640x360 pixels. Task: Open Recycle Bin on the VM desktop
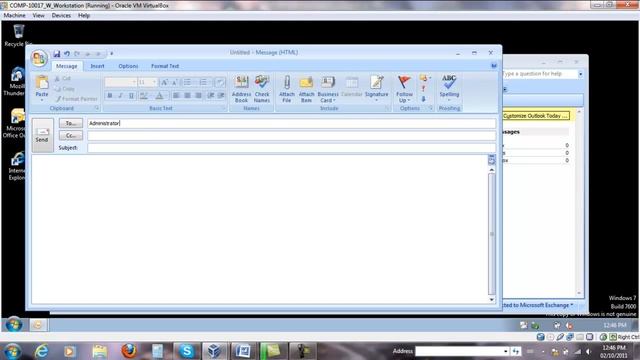click(x=18, y=35)
